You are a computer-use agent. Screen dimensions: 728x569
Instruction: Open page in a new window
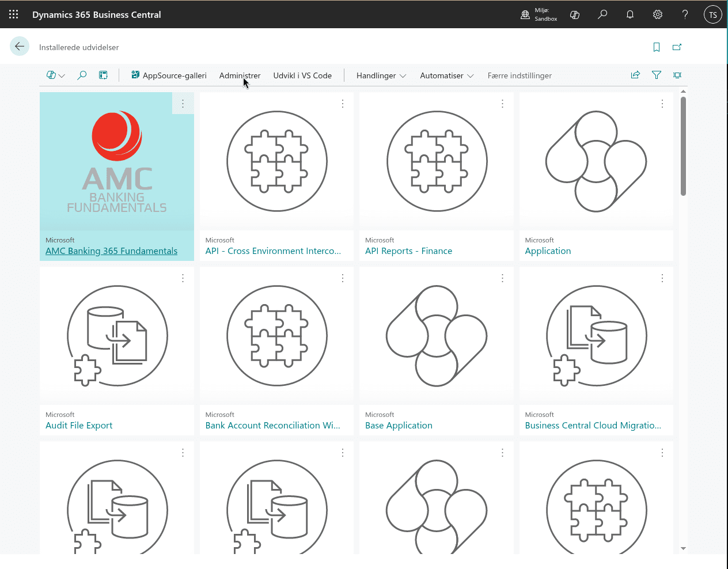(x=677, y=47)
